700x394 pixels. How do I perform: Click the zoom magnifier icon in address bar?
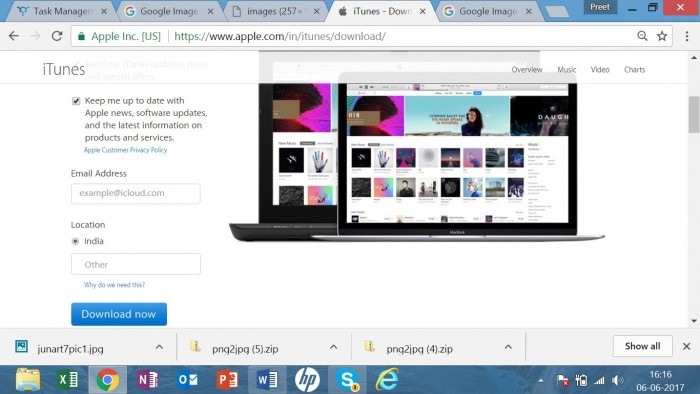pos(642,36)
